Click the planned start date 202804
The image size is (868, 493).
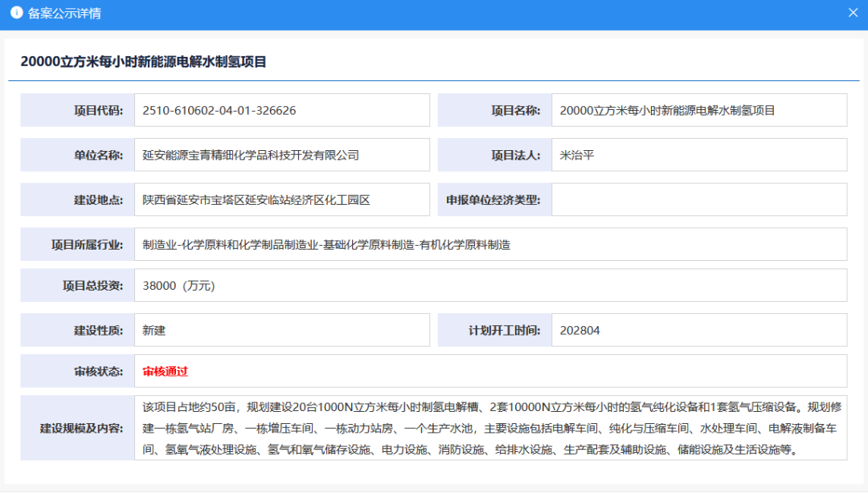click(580, 330)
